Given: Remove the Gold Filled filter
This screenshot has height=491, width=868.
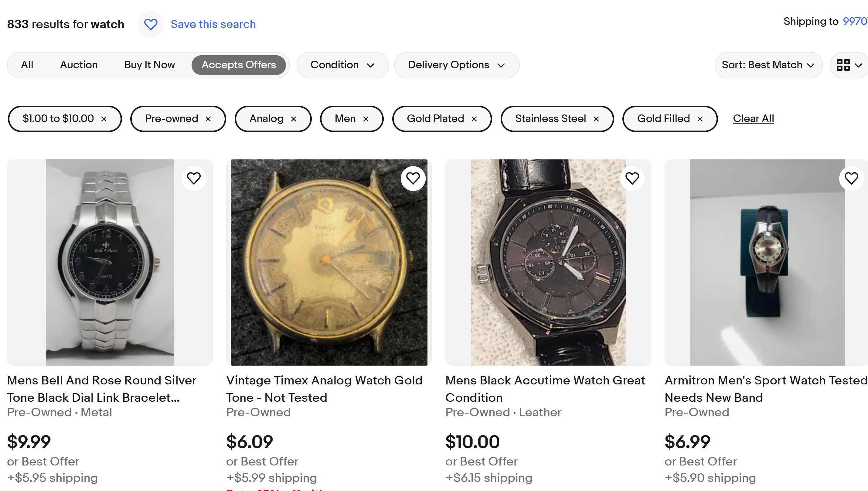Looking at the screenshot, I should pyautogui.click(x=700, y=119).
